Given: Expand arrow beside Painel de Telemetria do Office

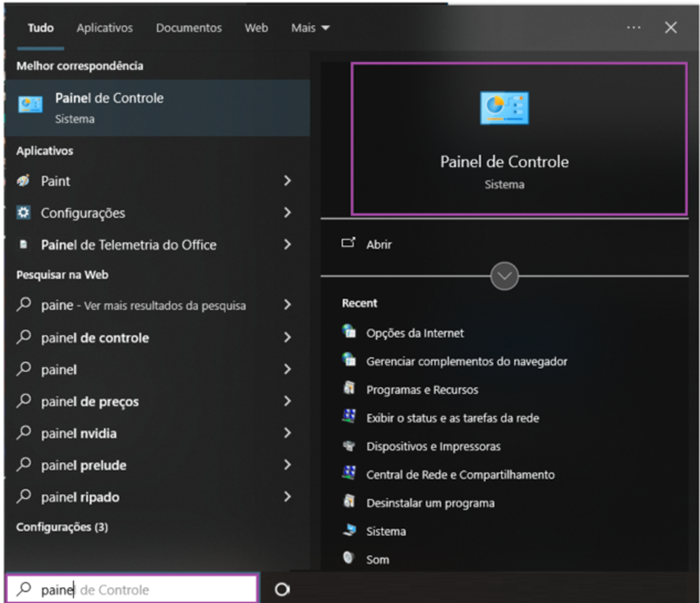Looking at the screenshot, I should (x=288, y=244).
